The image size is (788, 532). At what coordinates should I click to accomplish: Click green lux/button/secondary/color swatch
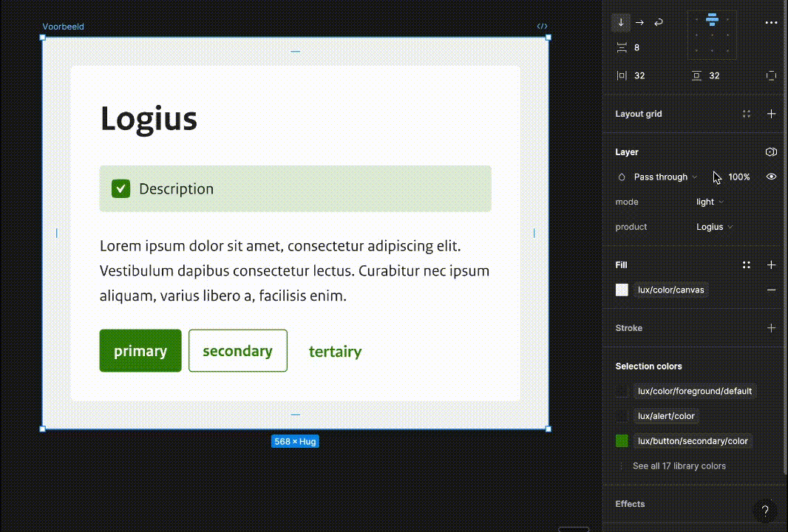click(622, 441)
